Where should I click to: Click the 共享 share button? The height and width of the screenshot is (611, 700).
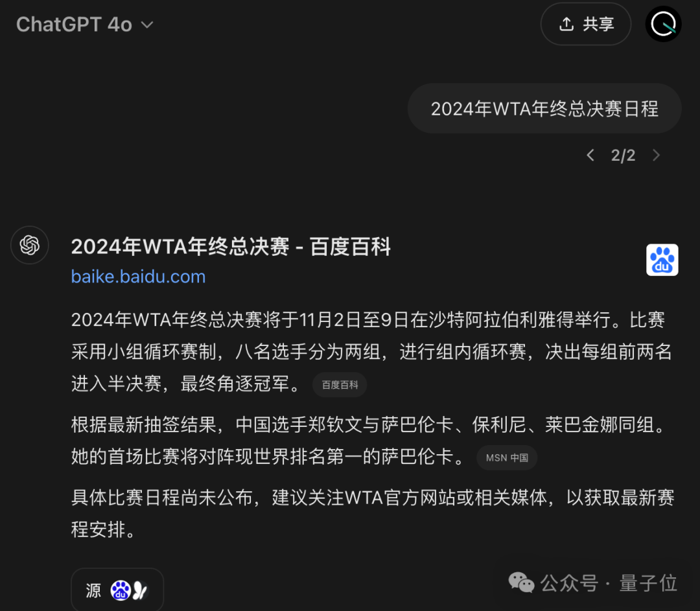pyautogui.click(x=586, y=24)
